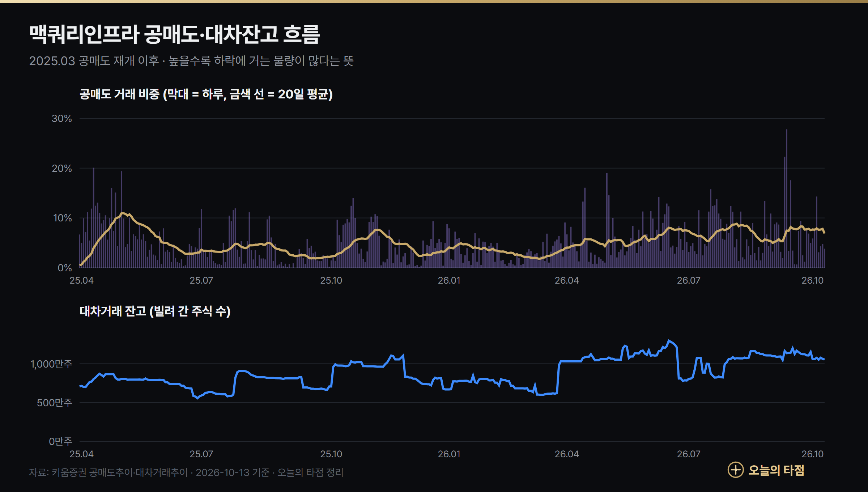
Task: Click the source footnote starting with '자료: 키움증권'
Action: [186, 472]
